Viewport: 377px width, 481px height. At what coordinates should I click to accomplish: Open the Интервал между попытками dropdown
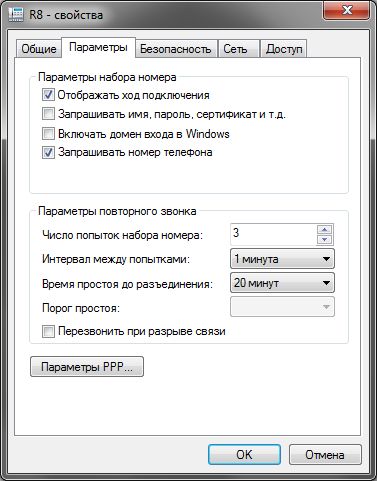282,259
